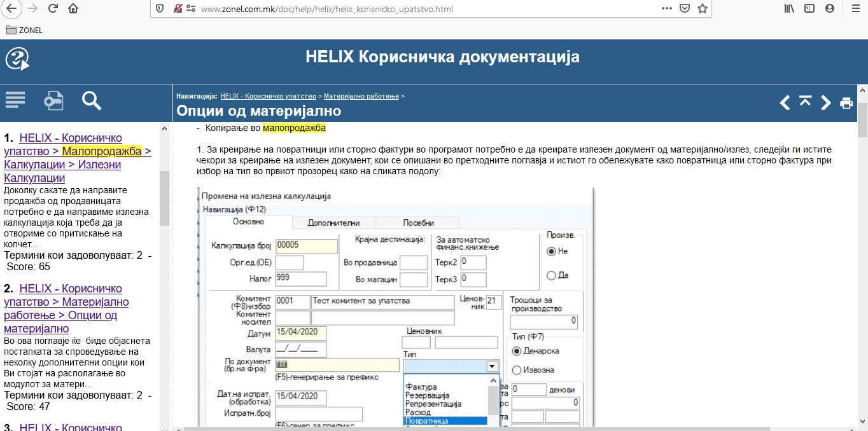Click the browser Forward arrow button
This screenshot has height=431, width=868.
pyautogui.click(x=33, y=8)
